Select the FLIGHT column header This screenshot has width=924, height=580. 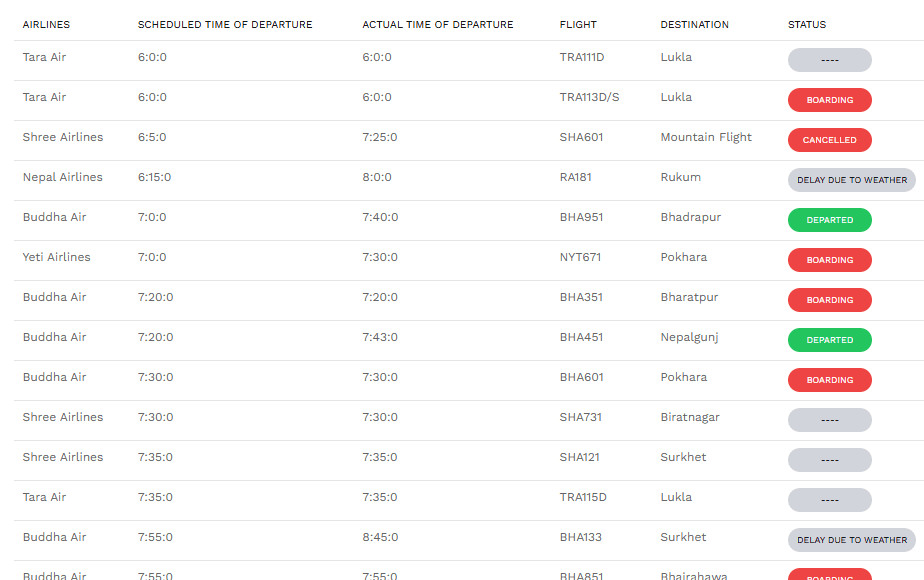578,25
